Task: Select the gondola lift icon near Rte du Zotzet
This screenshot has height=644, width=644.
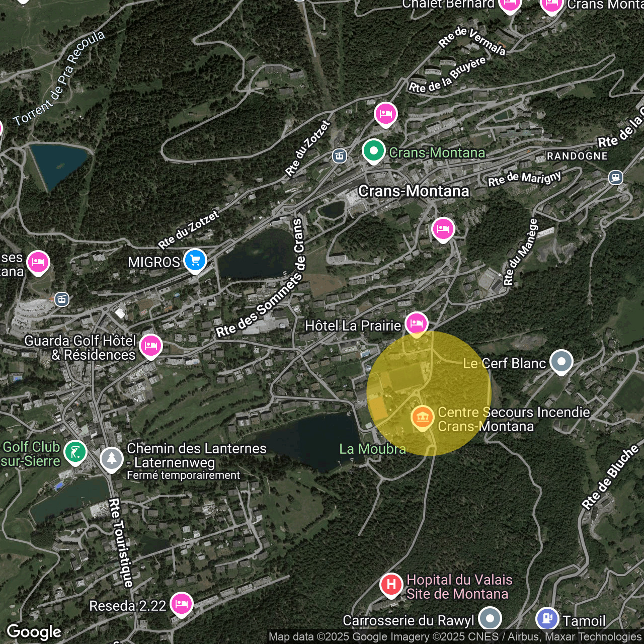Action: (x=339, y=156)
